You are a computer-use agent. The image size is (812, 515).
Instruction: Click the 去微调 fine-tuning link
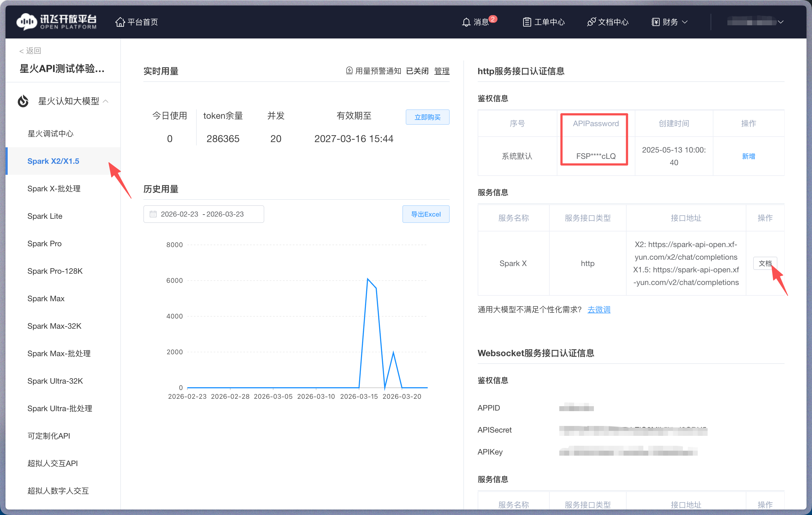point(599,309)
